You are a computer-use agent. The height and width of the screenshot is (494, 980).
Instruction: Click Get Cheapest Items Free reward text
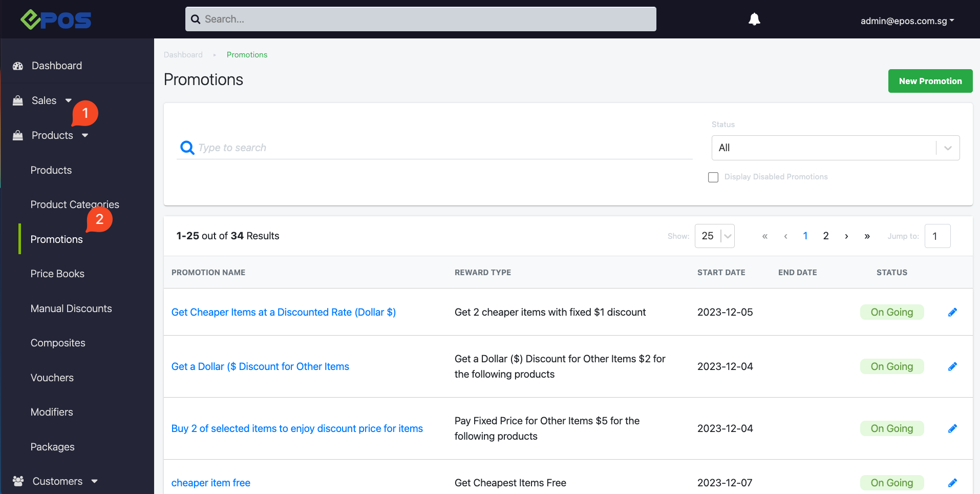coord(510,483)
